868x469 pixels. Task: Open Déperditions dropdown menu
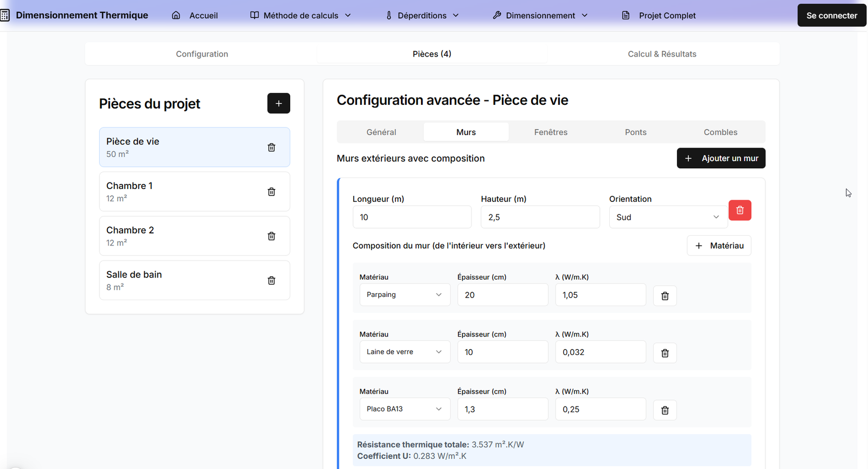422,15
